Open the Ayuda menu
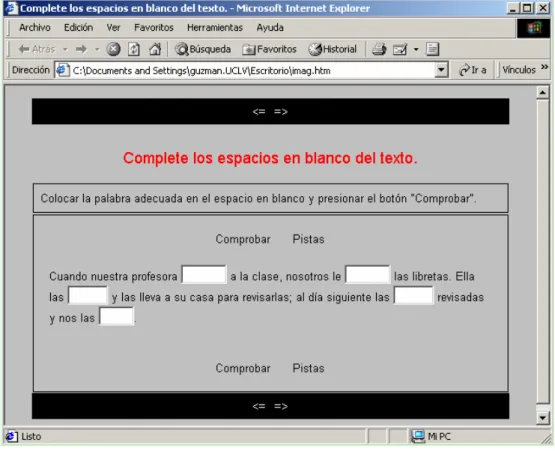This screenshot has height=451, width=555. [x=270, y=27]
